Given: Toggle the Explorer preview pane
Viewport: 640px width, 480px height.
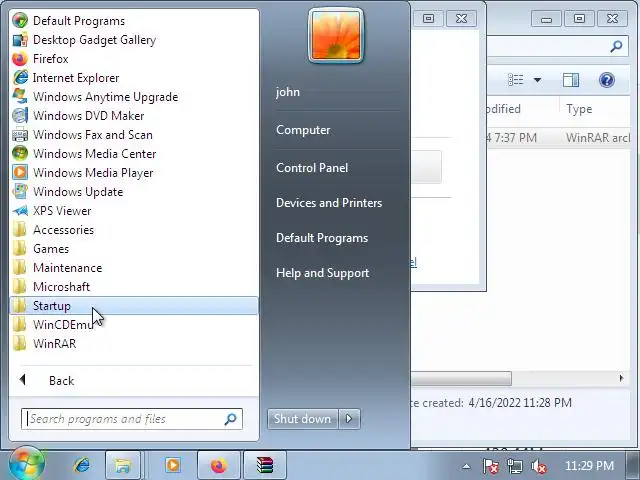Looking at the screenshot, I should [x=571, y=80].
